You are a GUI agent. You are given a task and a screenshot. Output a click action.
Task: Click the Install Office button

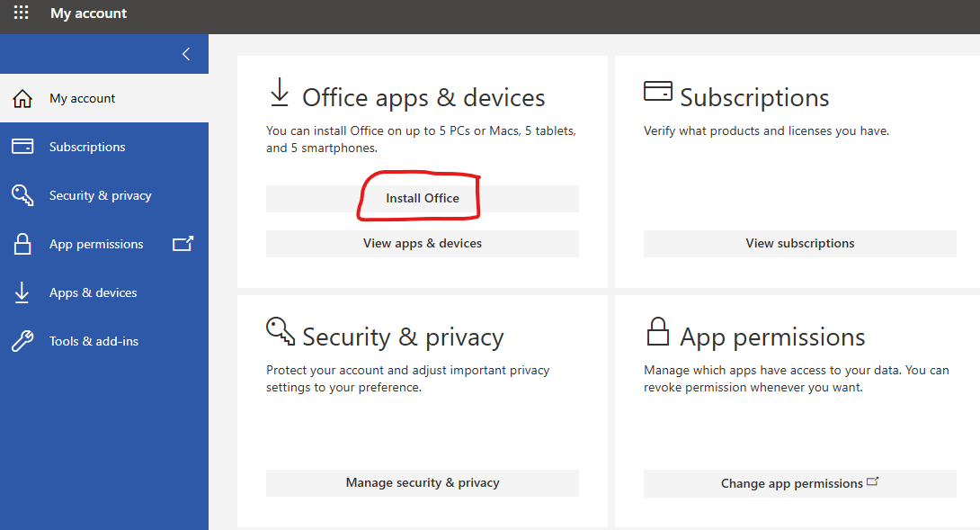(x=423, y=198)
